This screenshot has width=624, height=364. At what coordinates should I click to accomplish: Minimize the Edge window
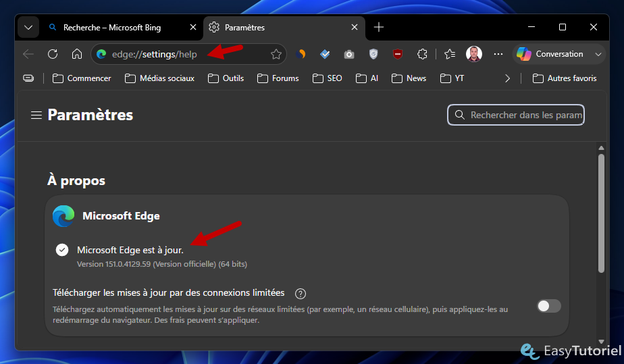coord(531,27)
